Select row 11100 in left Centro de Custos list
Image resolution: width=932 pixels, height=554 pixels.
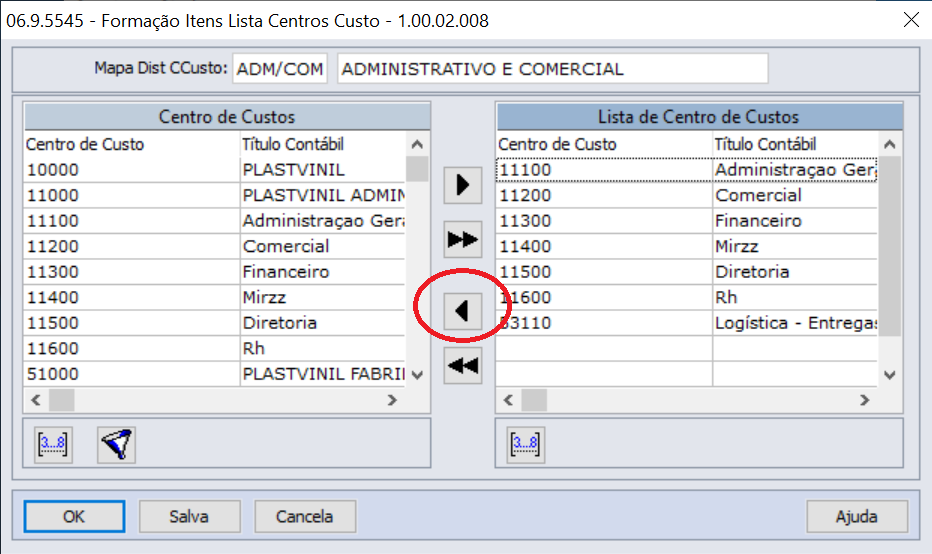215,221
